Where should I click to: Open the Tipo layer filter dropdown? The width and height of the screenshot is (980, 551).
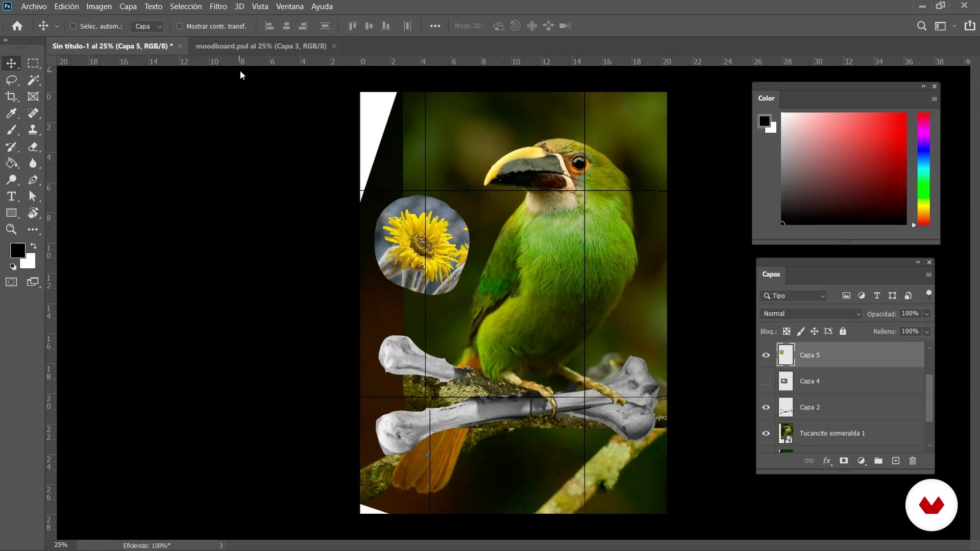click(x=794, y=296)
